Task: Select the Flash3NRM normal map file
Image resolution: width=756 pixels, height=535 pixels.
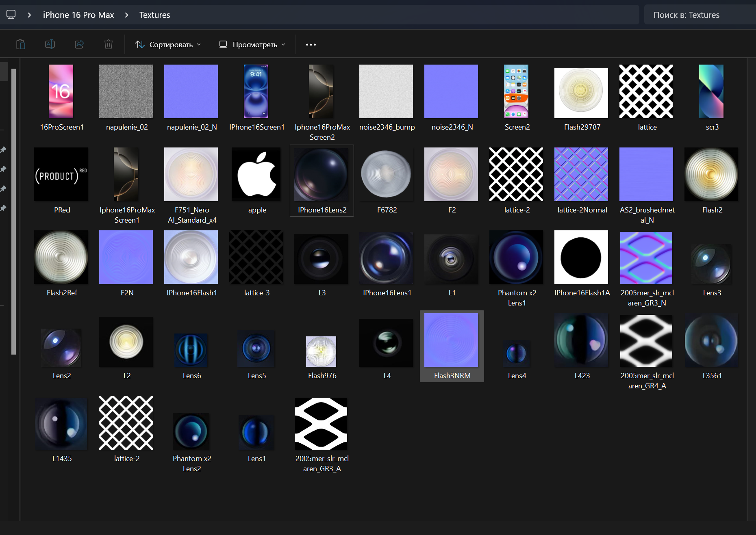Action: (x=451, y=340)
